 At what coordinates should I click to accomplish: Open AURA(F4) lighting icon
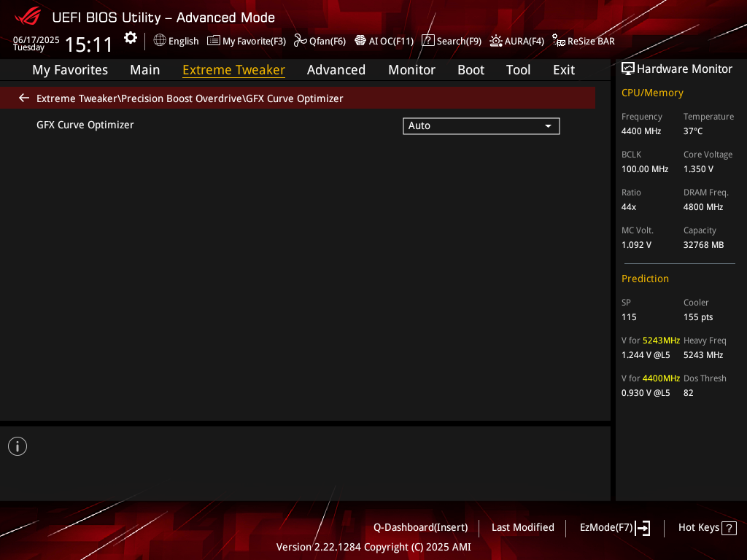496,41
